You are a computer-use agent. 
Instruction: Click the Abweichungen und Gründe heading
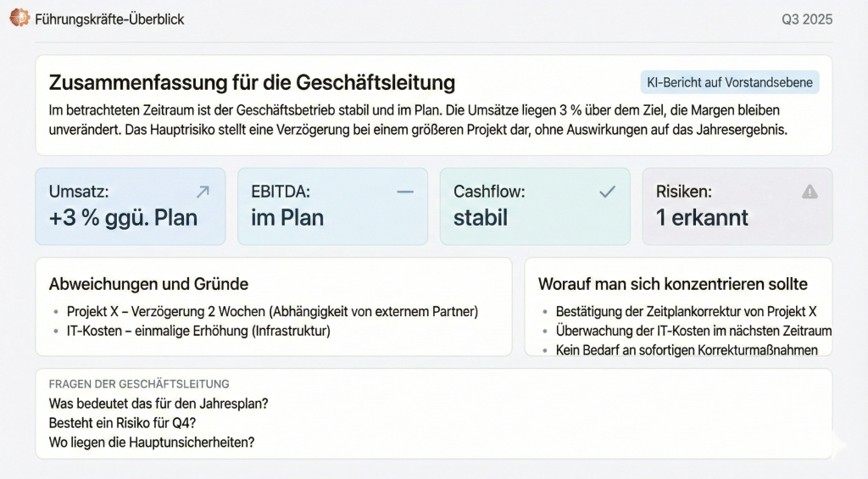pos(148,284)
